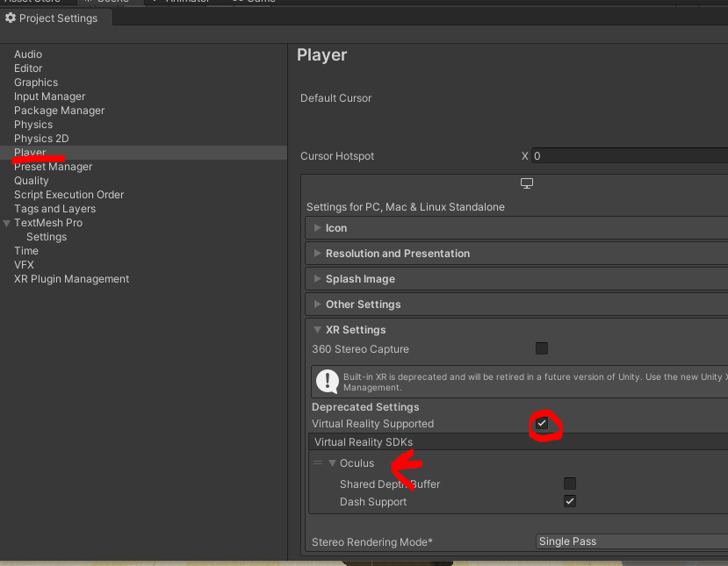The width and height of the screenshot is (728, 566).
Task: Uncheck Virtual Reality Supported
Action: (542, 423)
